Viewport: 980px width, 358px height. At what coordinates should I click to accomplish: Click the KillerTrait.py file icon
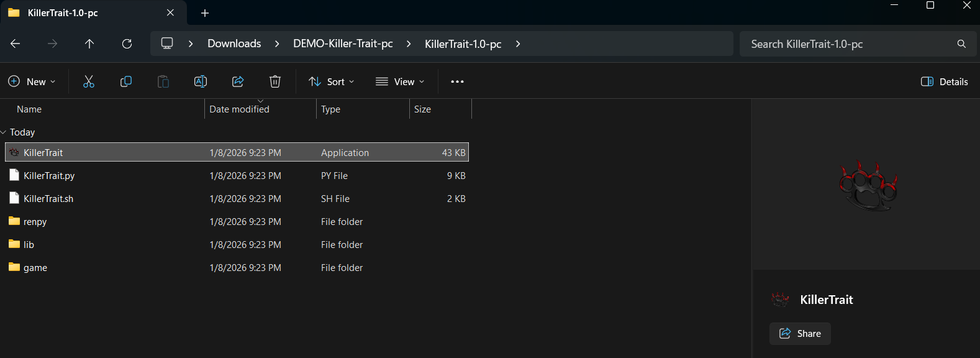pyautogui.click(x=14, y=175)
